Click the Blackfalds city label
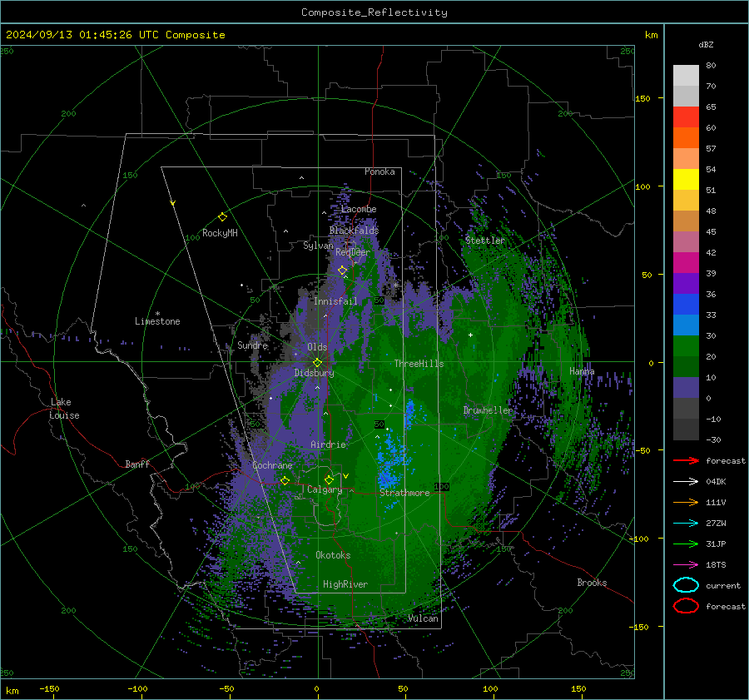Screen dimensions: 749x700 354,231
